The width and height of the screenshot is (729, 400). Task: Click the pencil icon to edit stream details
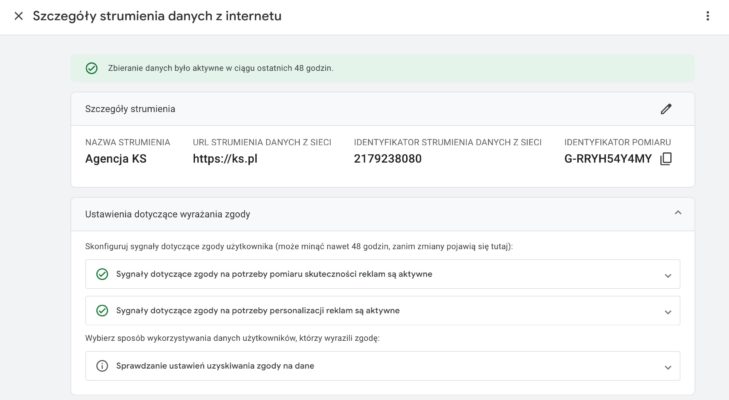(666, 109)
